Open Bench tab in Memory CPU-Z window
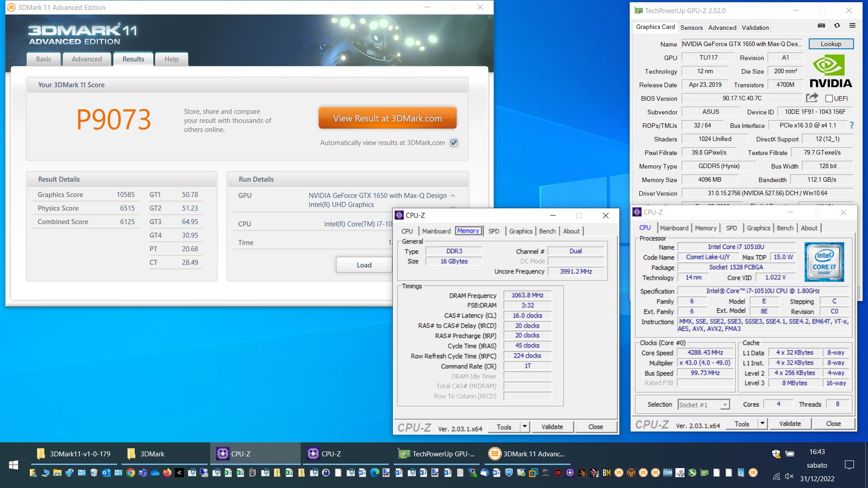 pos(547,231)
